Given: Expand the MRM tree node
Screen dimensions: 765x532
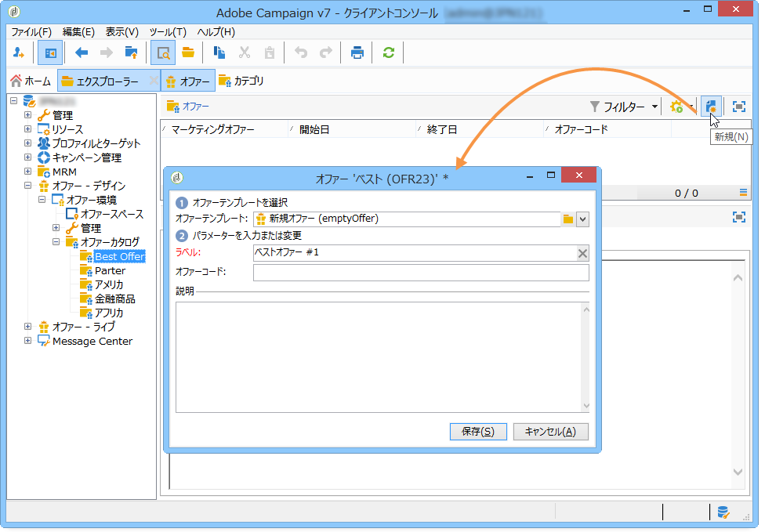Looking at the screenshot, I should pos(27,172).
